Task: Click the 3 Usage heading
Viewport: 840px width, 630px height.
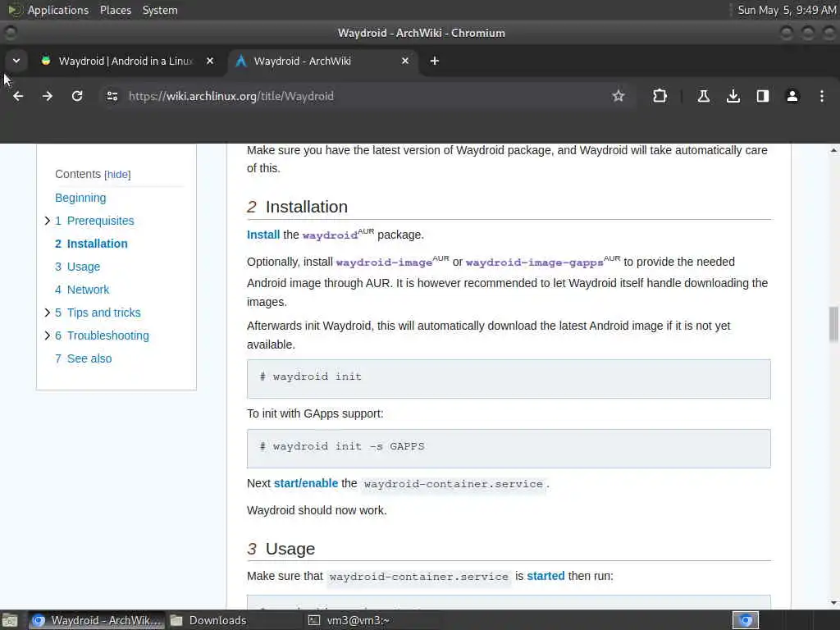Action: point(281,549)
